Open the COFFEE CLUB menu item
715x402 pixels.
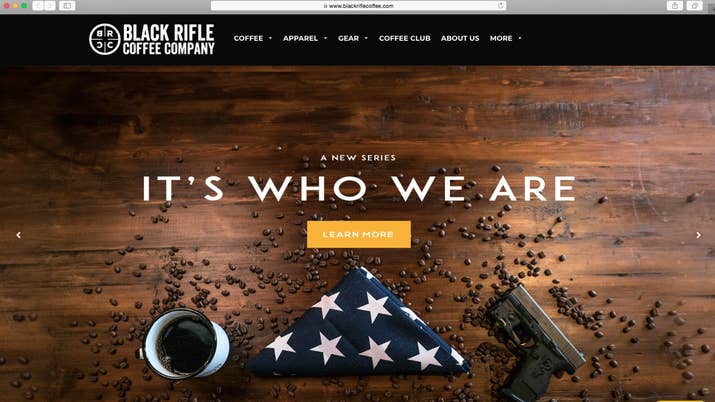click(x=404, y=38)
